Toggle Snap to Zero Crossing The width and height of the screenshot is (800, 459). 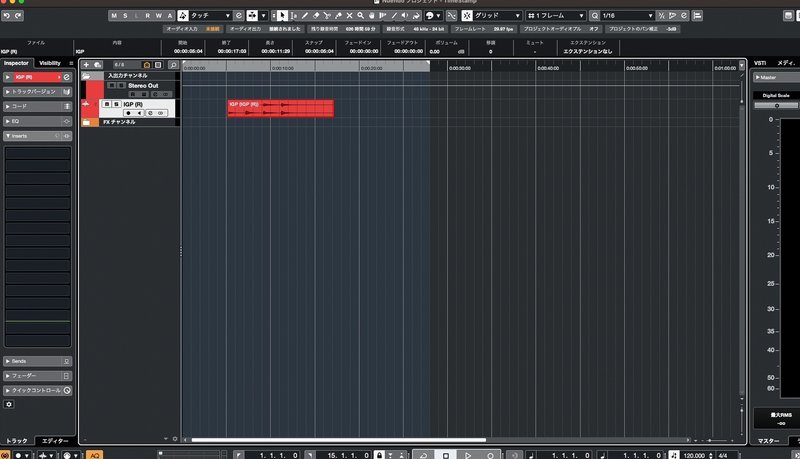point(452,16)
